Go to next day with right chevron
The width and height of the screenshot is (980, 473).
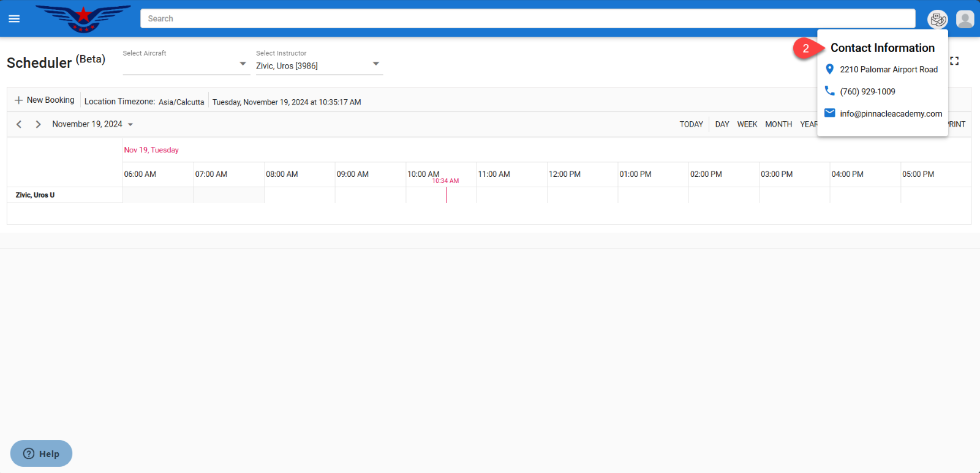(x=38, y=124)
